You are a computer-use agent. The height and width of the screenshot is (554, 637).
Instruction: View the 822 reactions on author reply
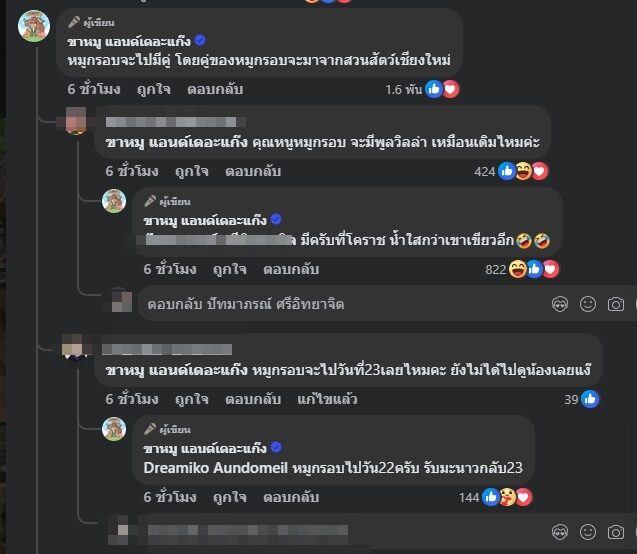pos(522,269)
